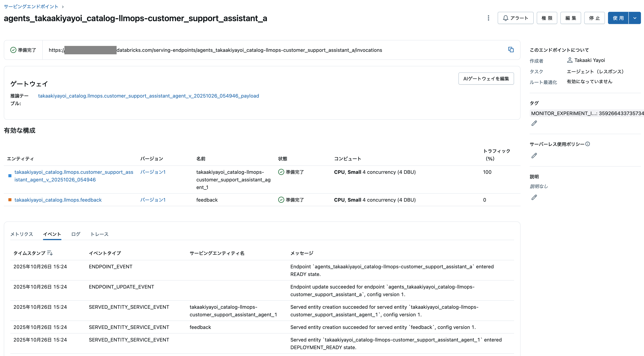Copy the endpoint URL with copy icon

coord(511,50)
